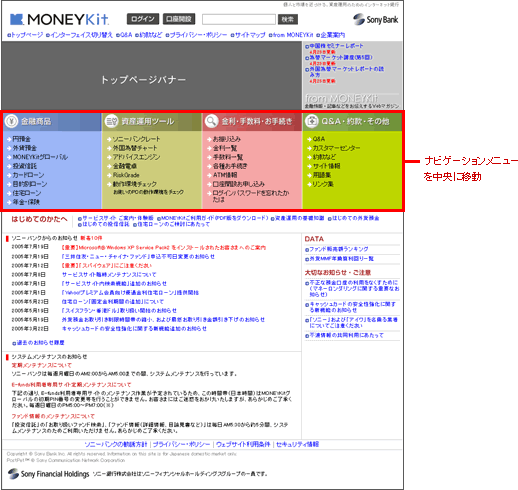The height and width of the screenshot is (490, 518).
Task: Open the Q&A・約款・その他 menu heading
Action: (x=355, y=121)
